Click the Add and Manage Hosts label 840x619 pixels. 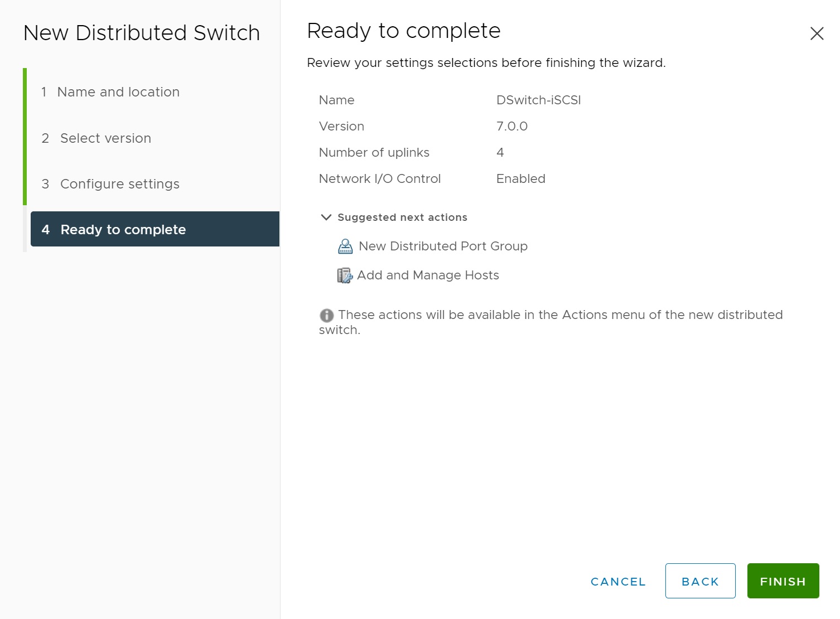tap(428, 275)
